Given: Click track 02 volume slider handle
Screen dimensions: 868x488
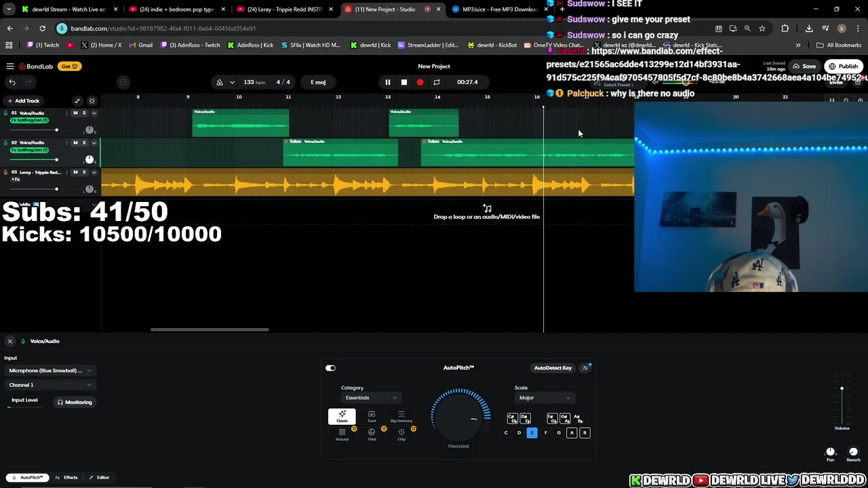Looking at the screenshot, I should point(57,160).
